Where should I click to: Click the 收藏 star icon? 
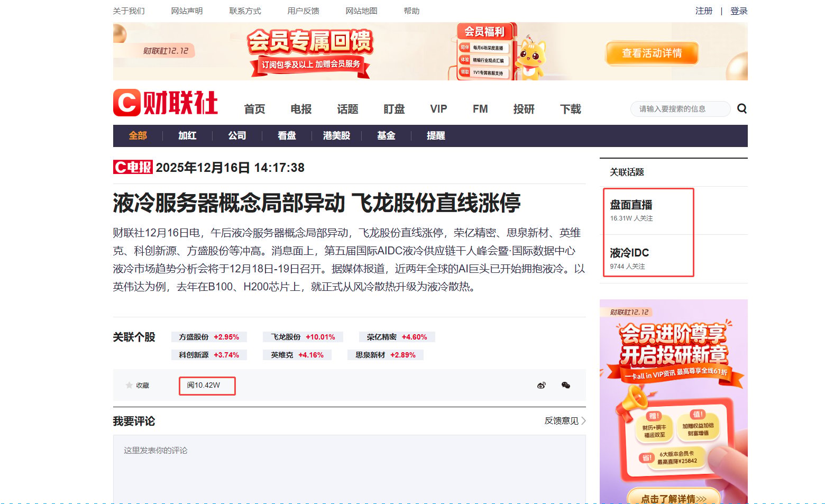(x=129, y=385)
